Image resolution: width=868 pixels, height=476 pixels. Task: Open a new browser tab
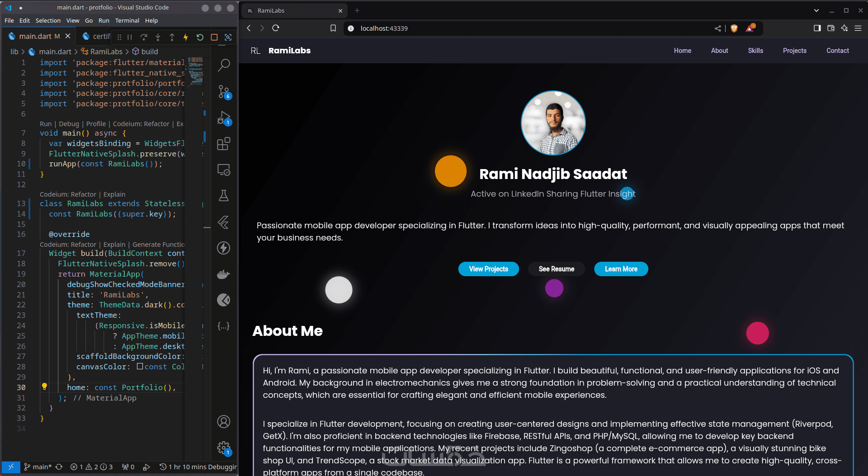357,10
